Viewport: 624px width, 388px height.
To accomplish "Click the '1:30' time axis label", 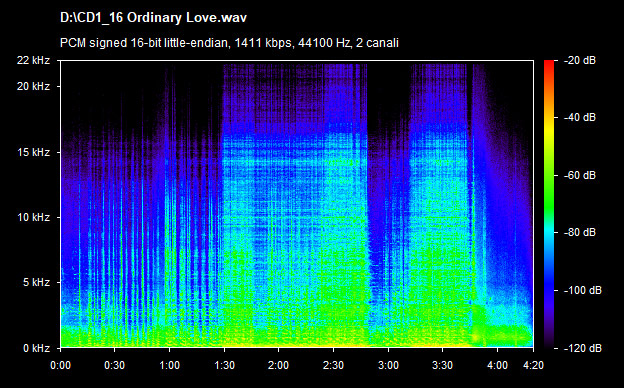I will [224, 365].
